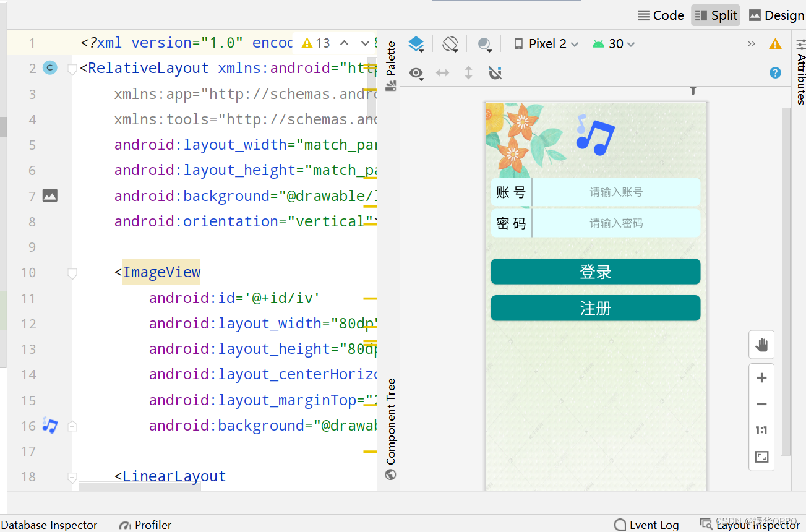Switch to Code view mode

(x=661, y=15)
